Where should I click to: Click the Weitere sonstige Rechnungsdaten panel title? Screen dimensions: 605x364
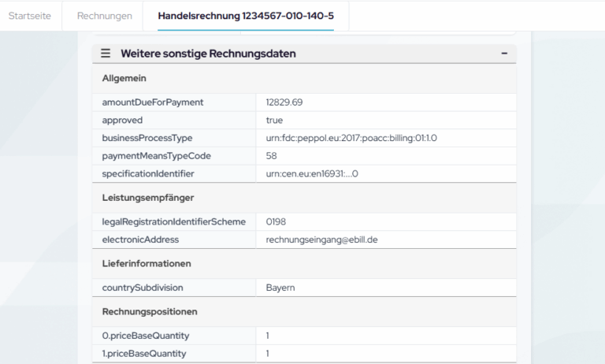208,54
